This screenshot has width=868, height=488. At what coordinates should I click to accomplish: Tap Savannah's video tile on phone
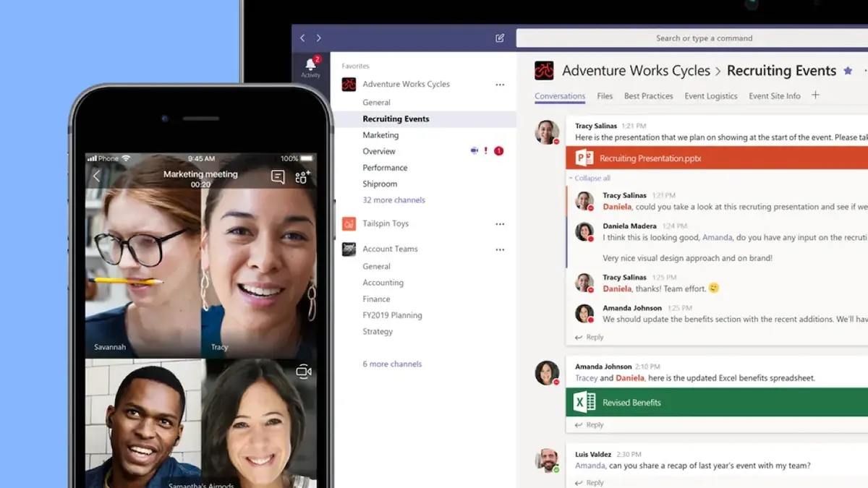click(x=143, y=256)
